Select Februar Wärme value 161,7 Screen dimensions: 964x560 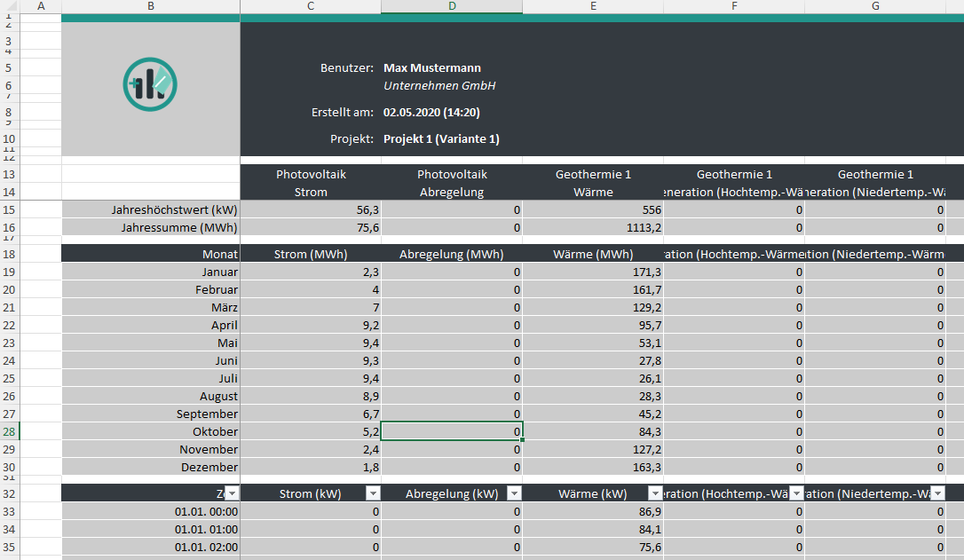(x=593, y=289)
